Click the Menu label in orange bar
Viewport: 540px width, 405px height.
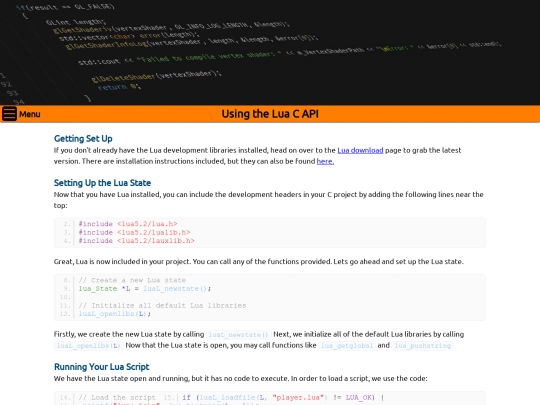pyautogui.click(x=30, y=114)
